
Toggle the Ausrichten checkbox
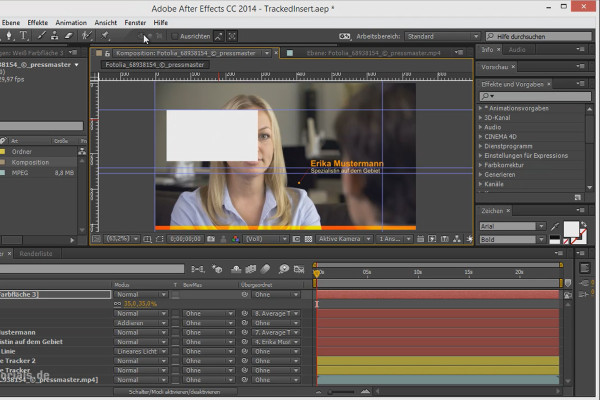click(174, 36)
